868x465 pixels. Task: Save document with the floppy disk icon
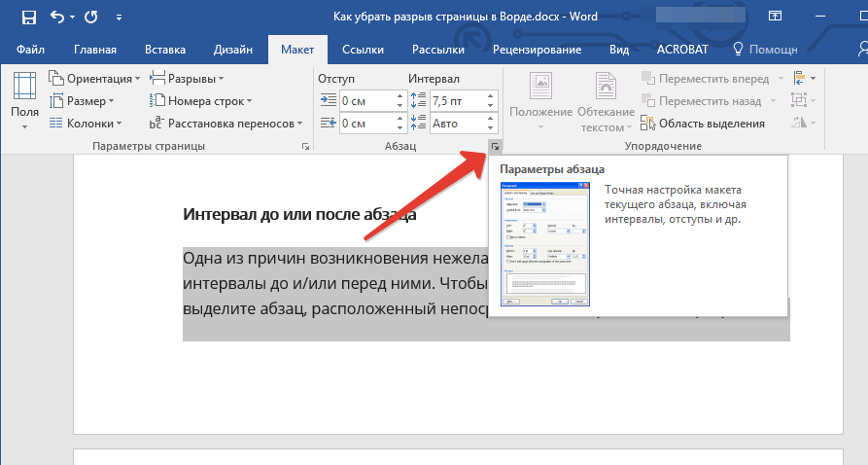(x=29, y=18)
